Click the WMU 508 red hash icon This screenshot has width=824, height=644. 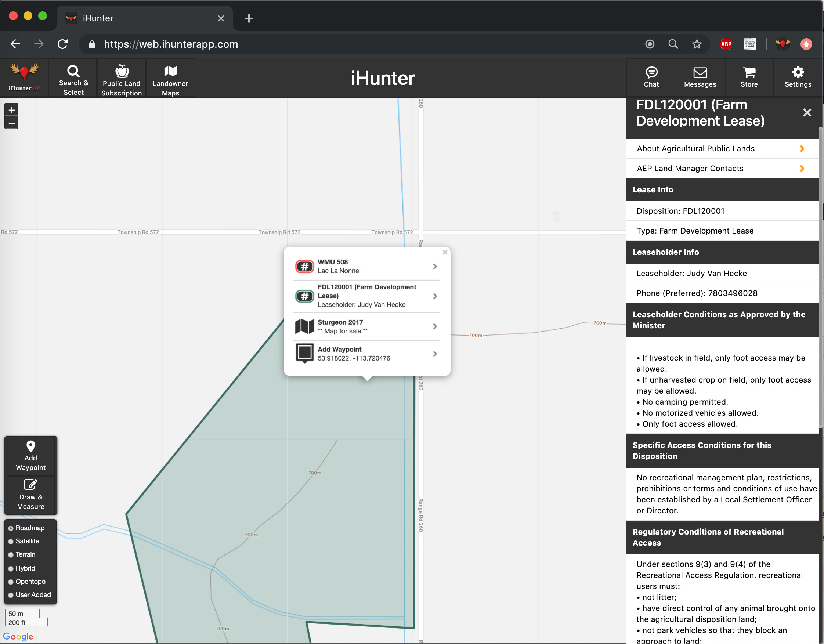[x=304, y=266]
